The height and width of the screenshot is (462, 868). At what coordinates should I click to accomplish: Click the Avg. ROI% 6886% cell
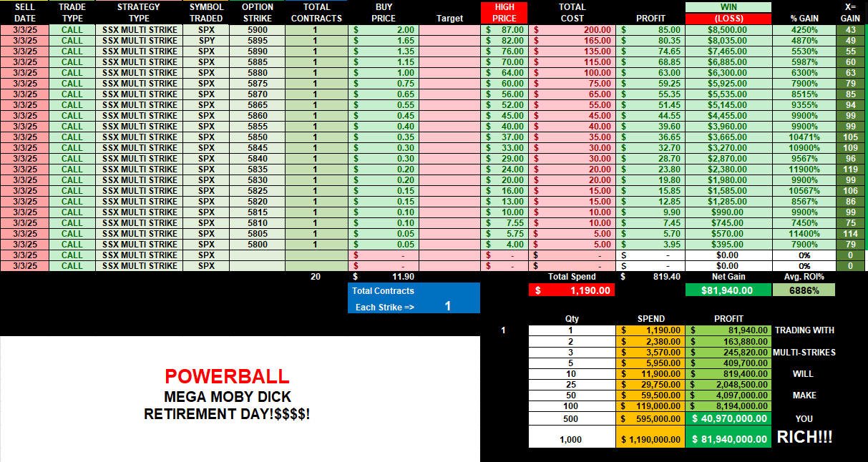pos(804,290)
